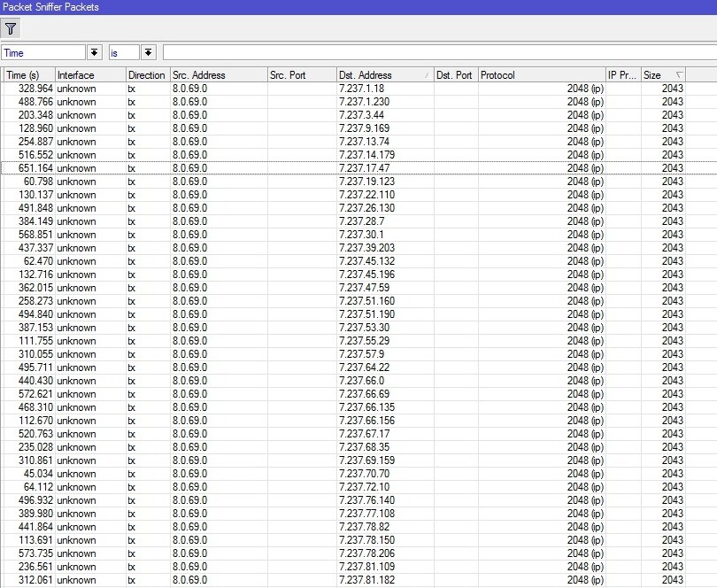The image size is (717, 588).
Task: Open the Time field dropdown arrow
Action: tap(94, 52)
